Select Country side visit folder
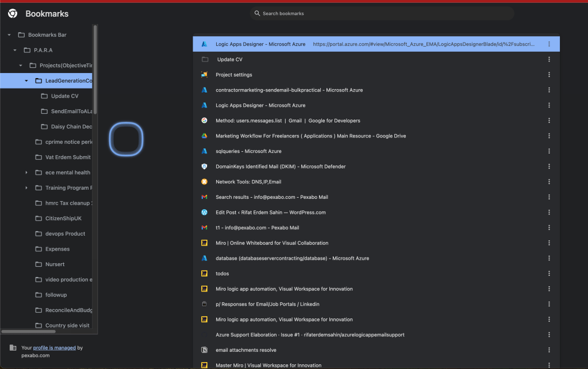The image size is (588, 369). (63, 325)
